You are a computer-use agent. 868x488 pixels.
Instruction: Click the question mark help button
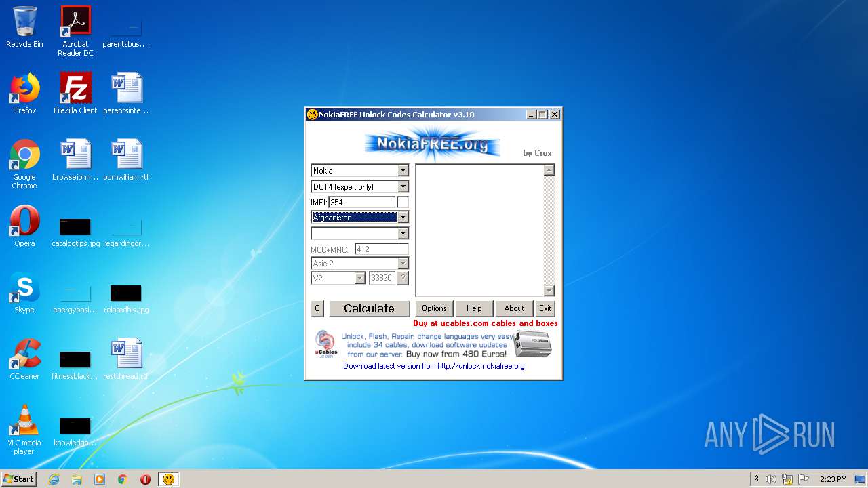403,278
